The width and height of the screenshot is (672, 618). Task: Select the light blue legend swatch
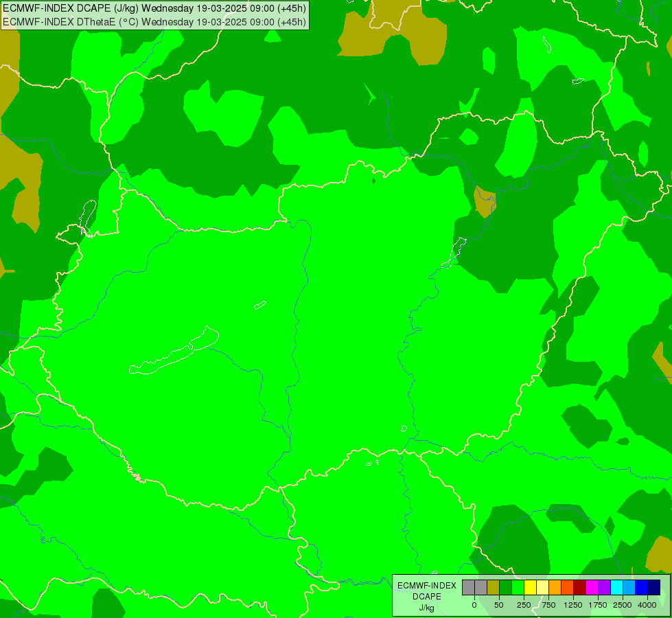[629, 587]
